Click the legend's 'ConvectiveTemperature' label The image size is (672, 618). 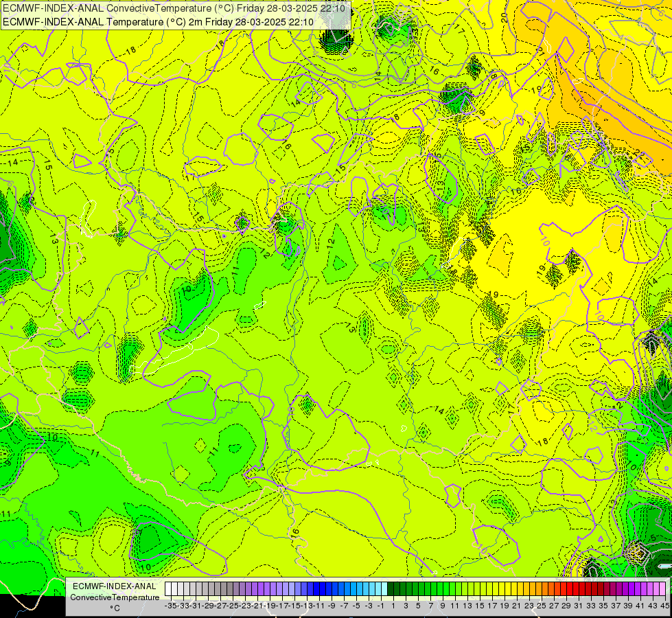[x=115, y=597]
